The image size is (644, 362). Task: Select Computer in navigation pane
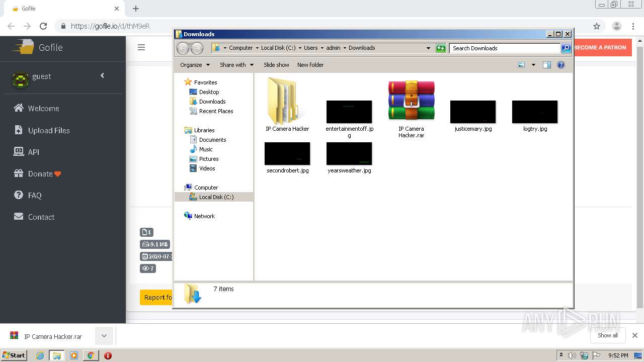click(206, 188)
